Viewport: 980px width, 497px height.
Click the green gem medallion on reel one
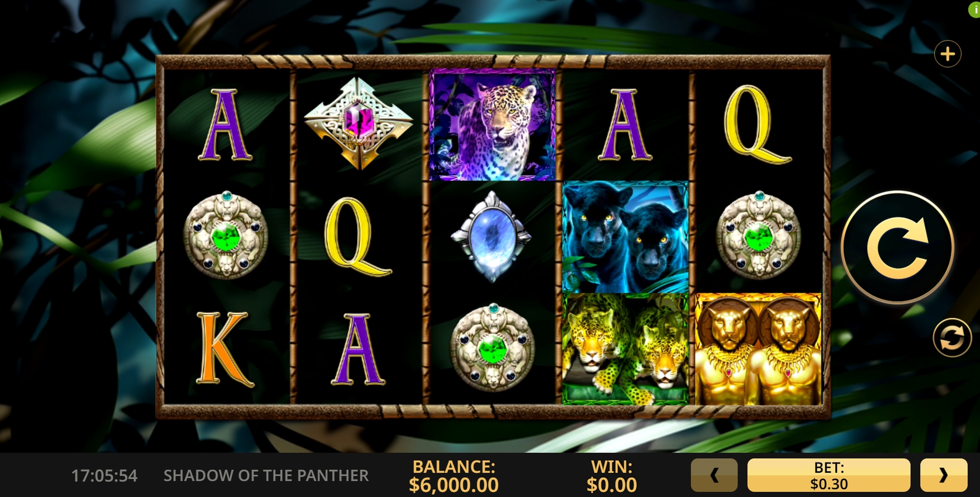click(x=226, y=235)
